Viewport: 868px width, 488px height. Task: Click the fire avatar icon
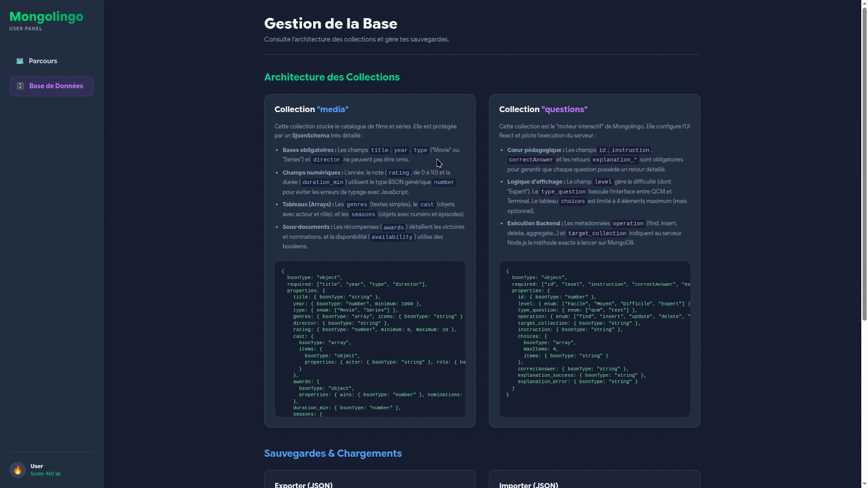tap(18, 470)
